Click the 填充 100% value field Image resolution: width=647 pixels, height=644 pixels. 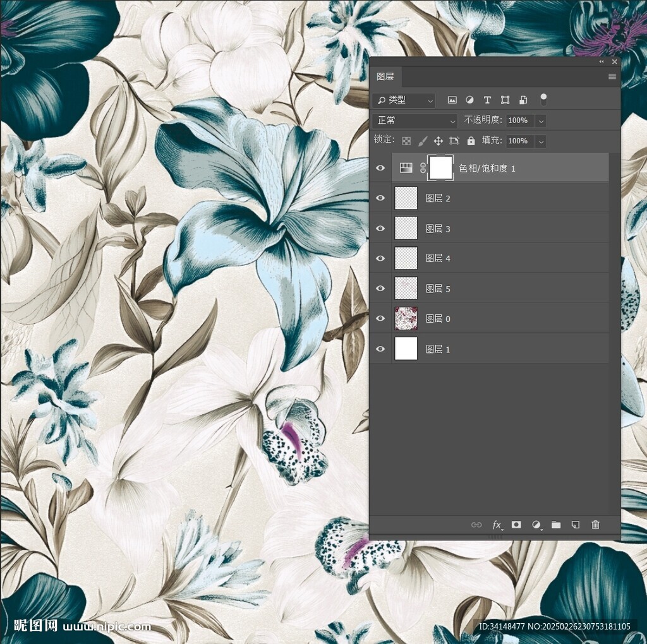tap(521, 141)
